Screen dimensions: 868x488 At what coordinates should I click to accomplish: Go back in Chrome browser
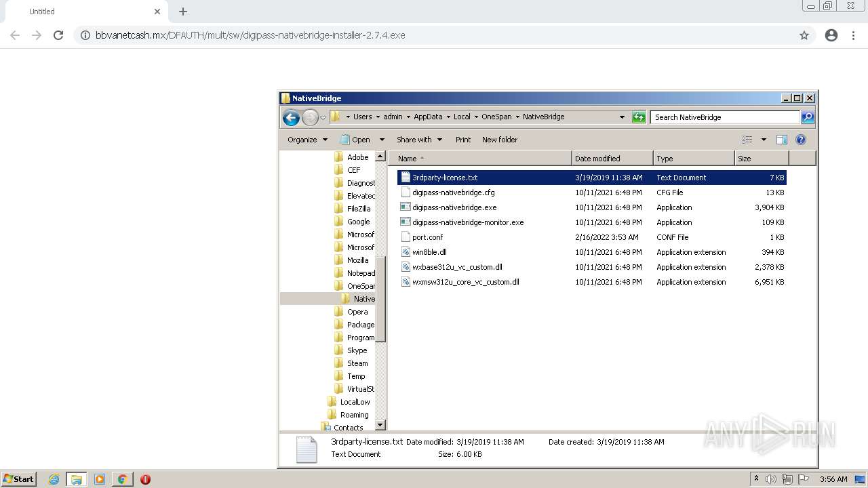15,35
